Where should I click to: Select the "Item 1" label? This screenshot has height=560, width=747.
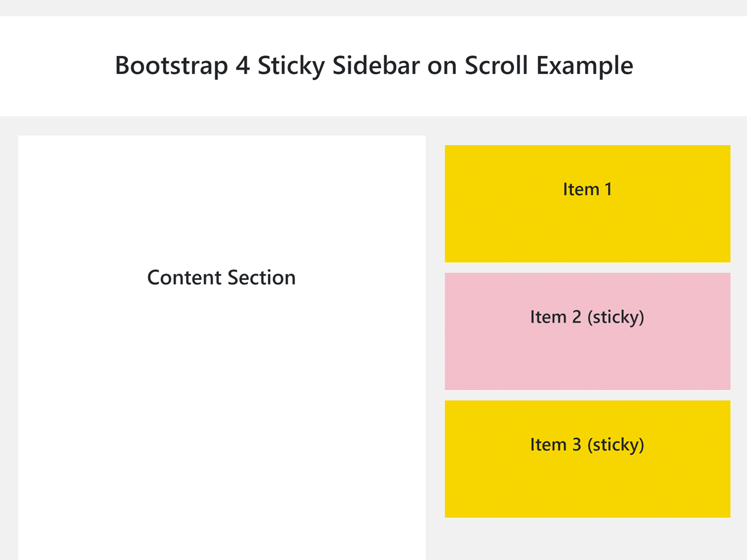tap(587, 190)
